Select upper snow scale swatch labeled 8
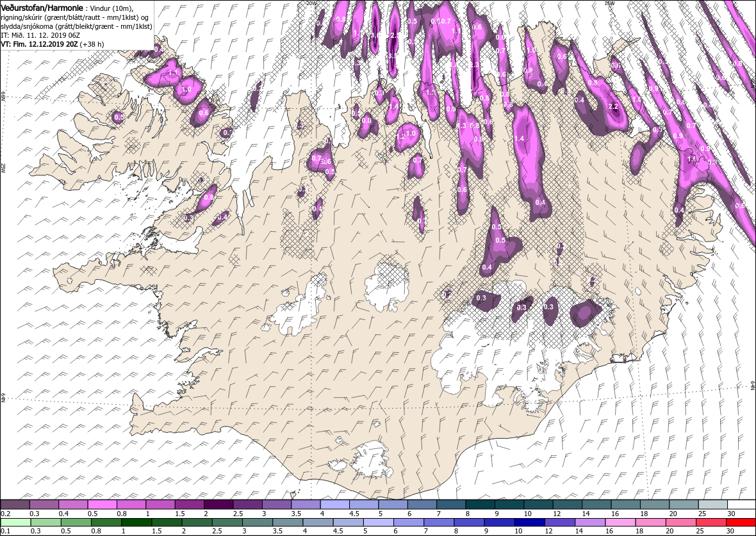This screenshot has height=536, width=756. (x=480, y=504)
